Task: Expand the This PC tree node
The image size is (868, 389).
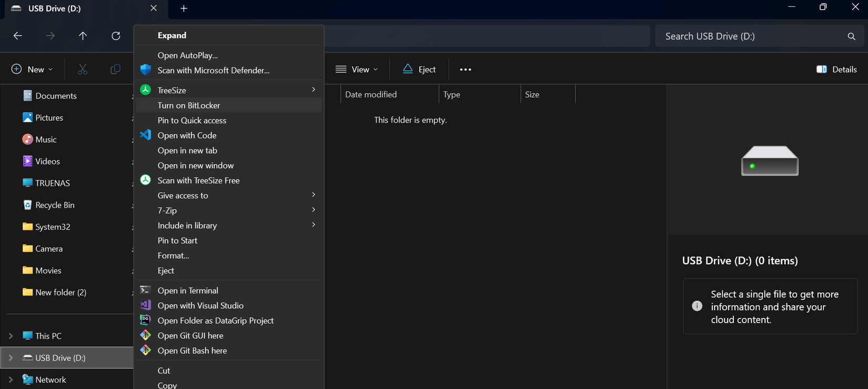Action: [11, 336]
